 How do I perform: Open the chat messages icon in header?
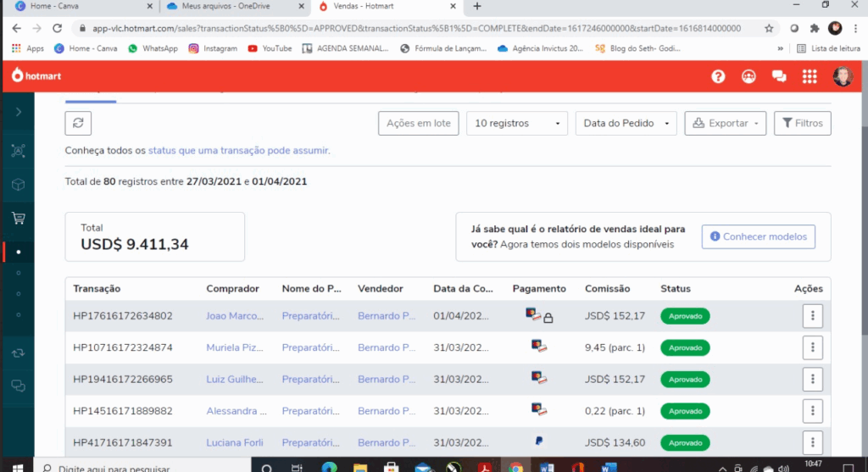tap(779, 76)
